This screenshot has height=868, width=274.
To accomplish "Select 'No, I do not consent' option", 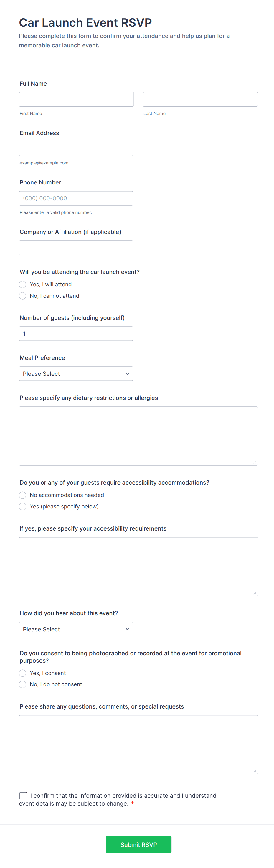I will tap(23, 684).
